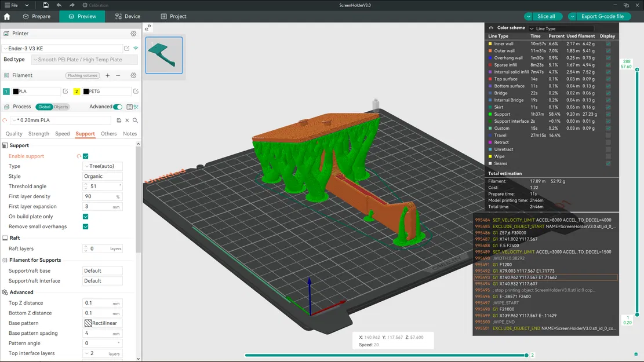Screen dimensions: 644x362
Task: Toggle the Advanced settings switch
Action: 118,107
